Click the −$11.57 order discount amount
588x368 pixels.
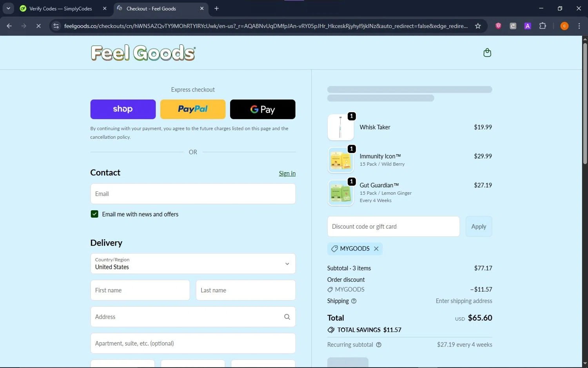[481, 290]
